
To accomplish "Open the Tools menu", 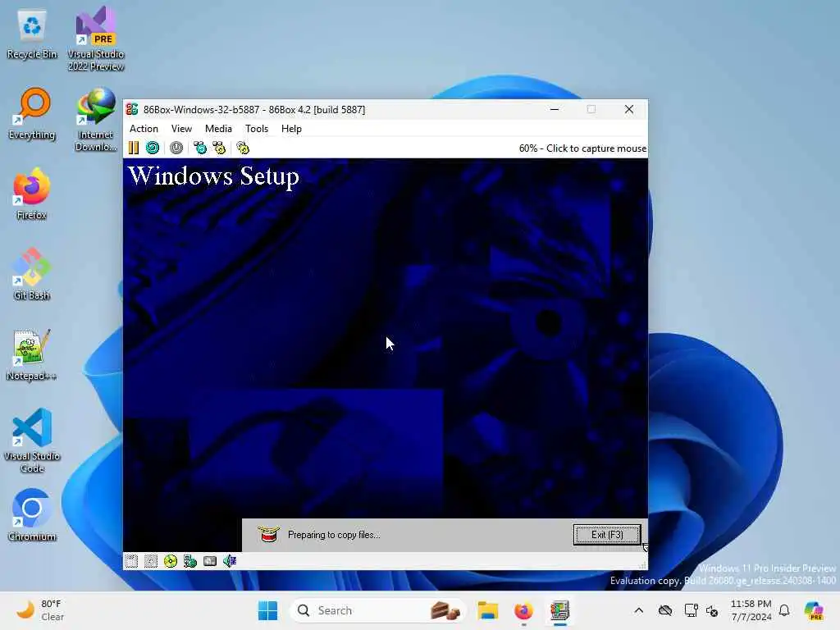I will 257,129.
